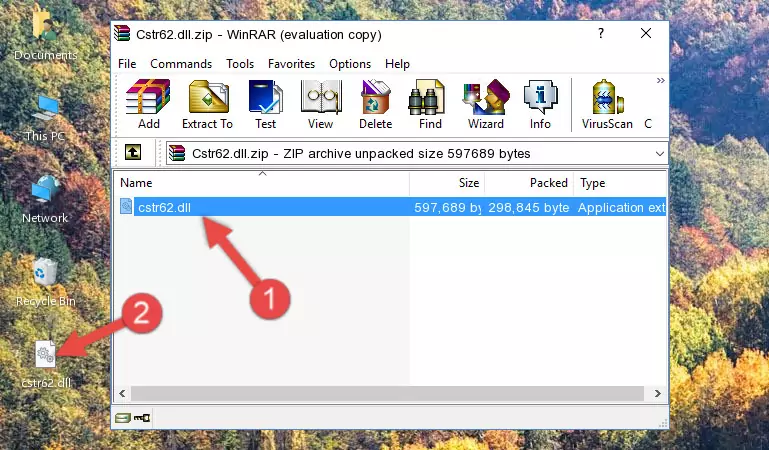Go up one folder level
769x450 pixels.
133,152
